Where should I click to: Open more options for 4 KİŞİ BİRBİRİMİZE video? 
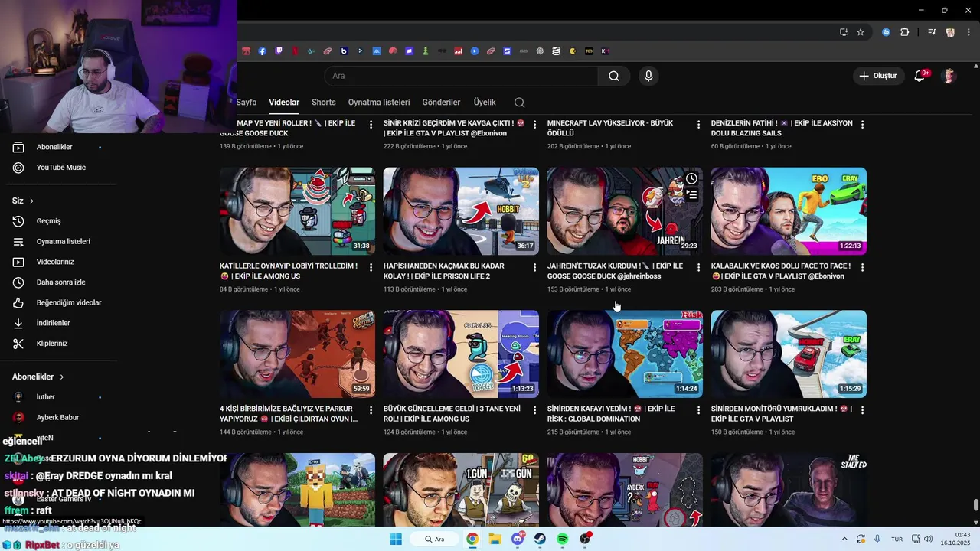(x=371, y=410)
